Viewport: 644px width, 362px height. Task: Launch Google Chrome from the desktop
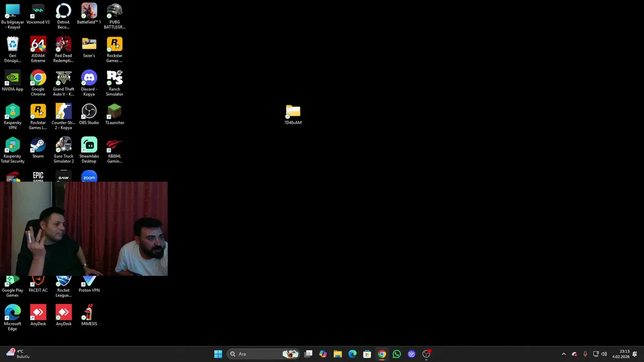point(38,83)
